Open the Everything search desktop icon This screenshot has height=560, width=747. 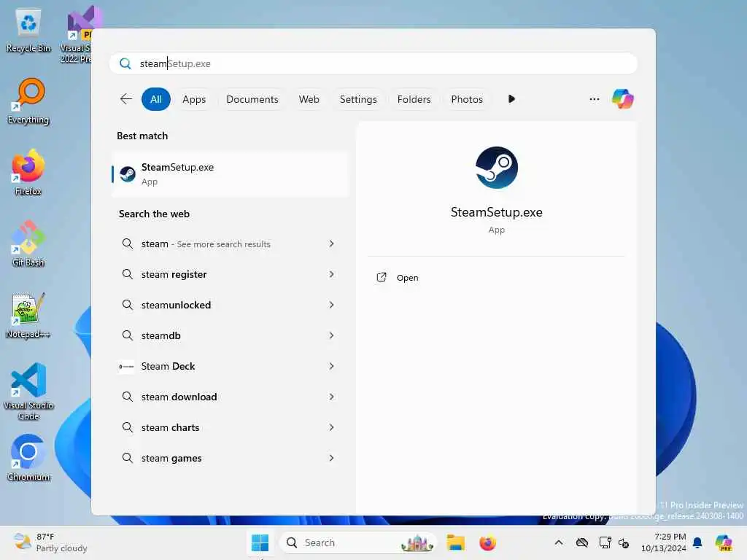click(x=28, y=101)
